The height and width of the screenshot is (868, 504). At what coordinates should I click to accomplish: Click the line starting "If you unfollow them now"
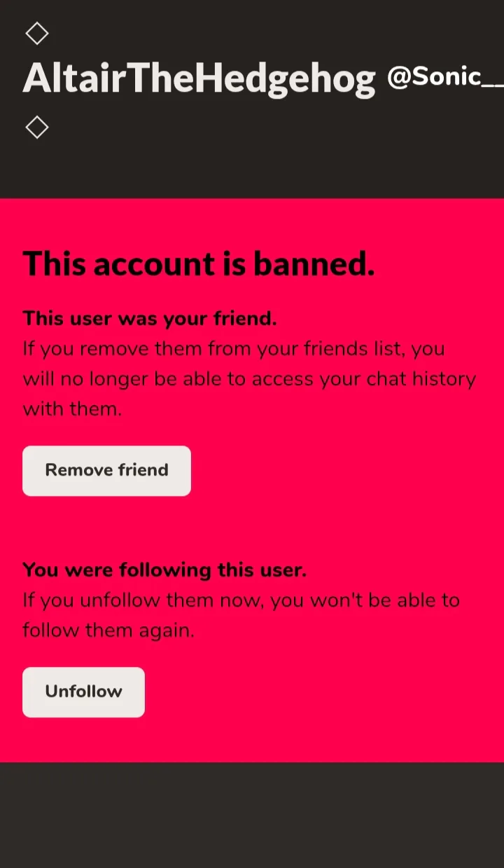point(241,600)
